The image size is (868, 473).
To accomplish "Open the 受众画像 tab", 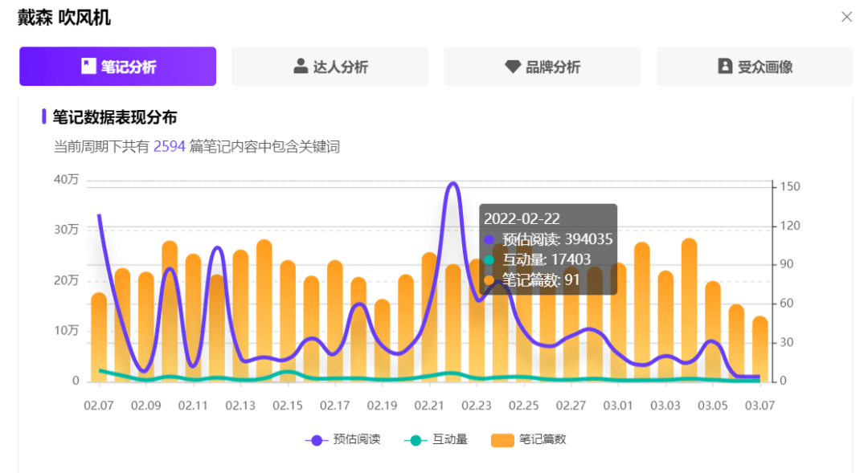I will (755, 67).
